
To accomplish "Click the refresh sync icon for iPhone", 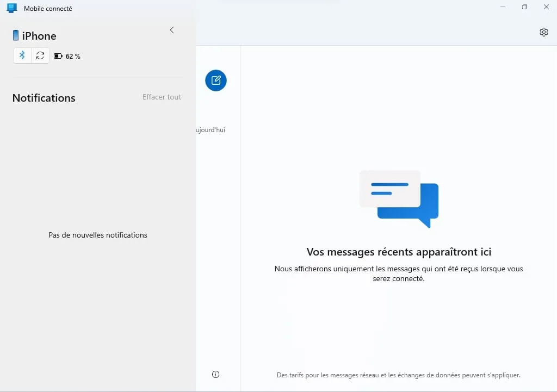I will [40, 55].
